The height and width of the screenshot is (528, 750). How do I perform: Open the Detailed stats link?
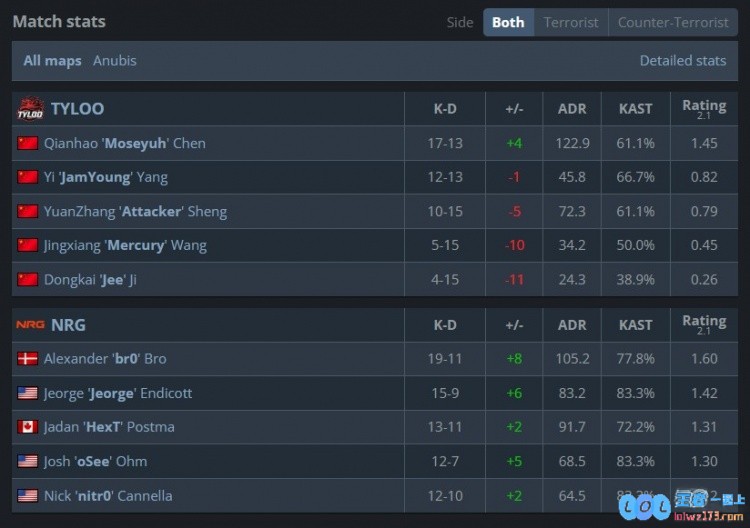coord(683,61)
